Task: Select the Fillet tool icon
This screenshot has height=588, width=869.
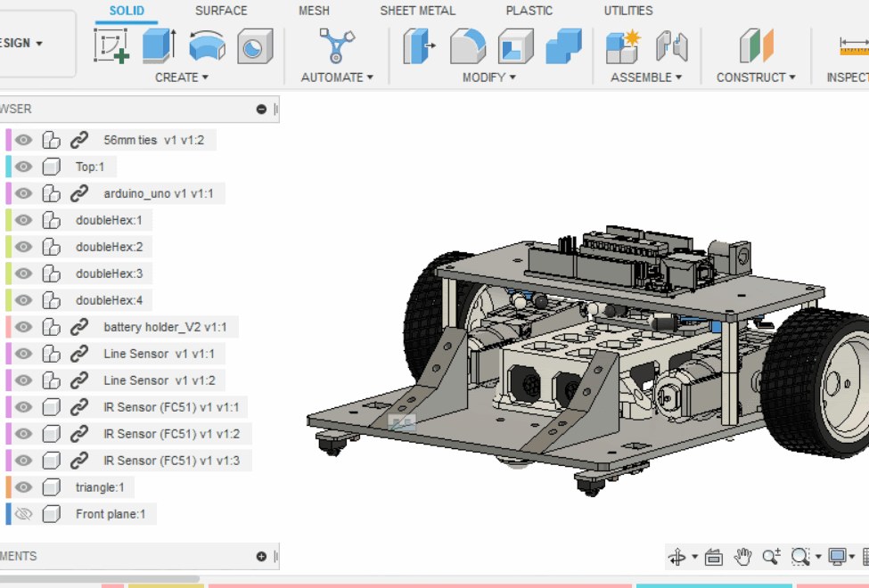Action: [x=467, y=45]
